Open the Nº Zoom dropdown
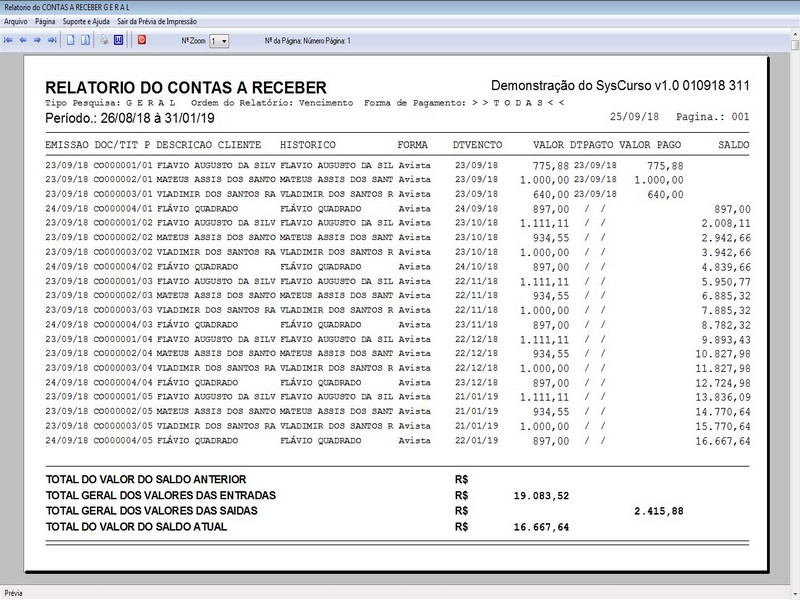The width and height of the screenshot is (800, 600). click(219, 41)
